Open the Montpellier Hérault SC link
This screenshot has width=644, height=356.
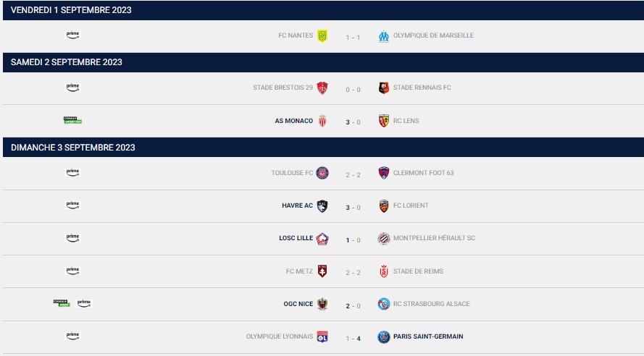pyautogui.click(x=434, y=238)
